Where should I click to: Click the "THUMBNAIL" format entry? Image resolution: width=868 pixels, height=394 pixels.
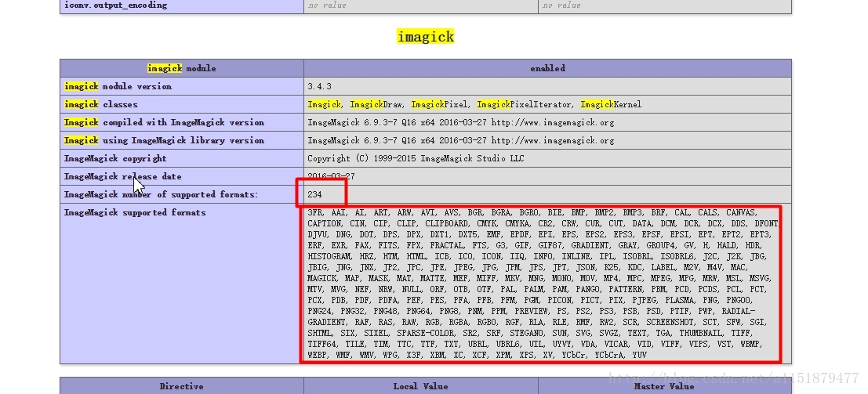coord(702,333)
